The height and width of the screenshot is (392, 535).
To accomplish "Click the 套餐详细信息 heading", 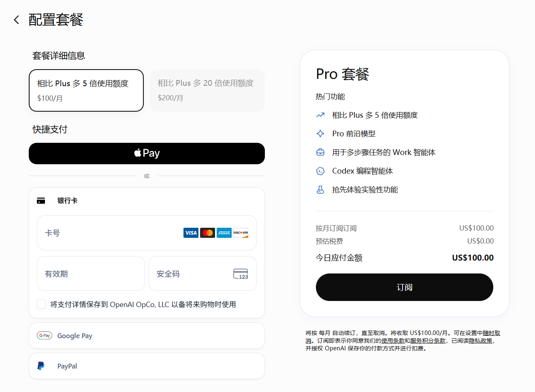I will pos(59,56).
